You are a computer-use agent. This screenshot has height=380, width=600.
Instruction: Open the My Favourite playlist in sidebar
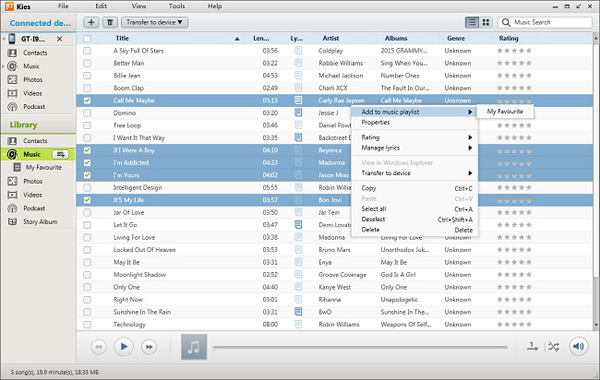tap(43, 167)
